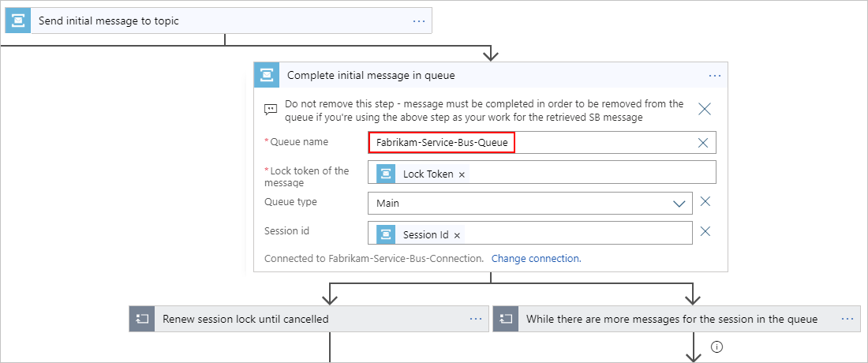Remove the Session id parameter
868x363 pixels.
[705, 232]
